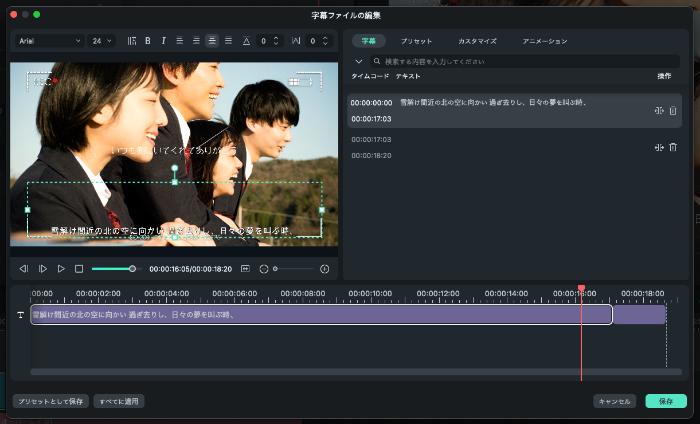Screen dimensions: 700x424
Task: Click the 00:00:18:20 end timecode in list
Action: [x=371, y=156]
